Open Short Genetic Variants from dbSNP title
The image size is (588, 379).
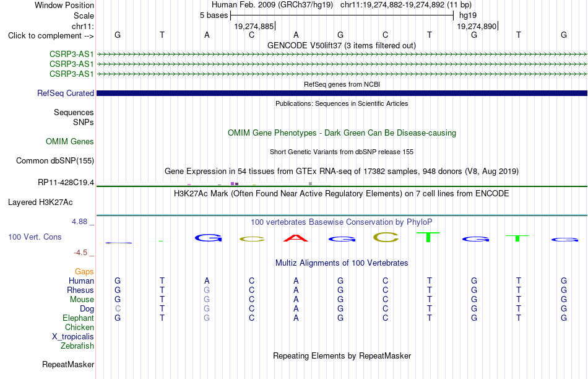click(x=342, y=152)
